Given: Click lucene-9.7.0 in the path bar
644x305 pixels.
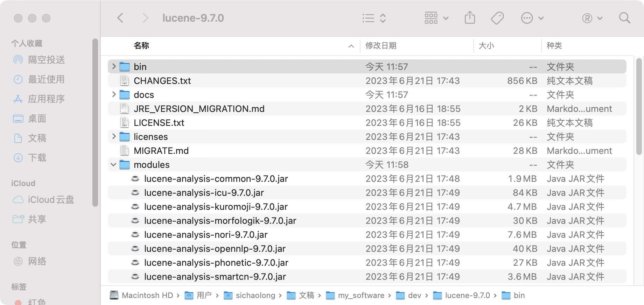Looking at the screenshot, I should [462, 296].
